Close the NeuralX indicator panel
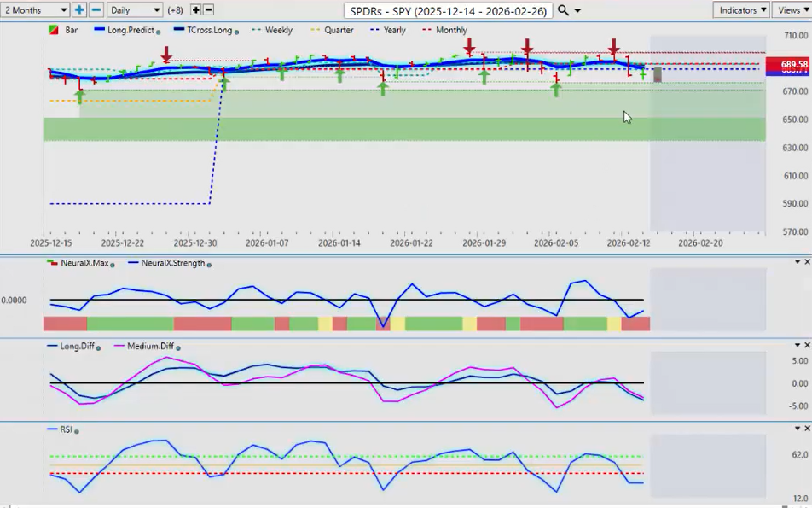 point(806,262)
